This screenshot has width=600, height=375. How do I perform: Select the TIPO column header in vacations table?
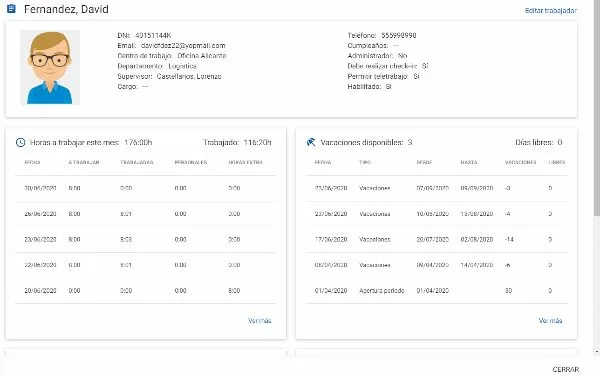click(x=365, y=162)
